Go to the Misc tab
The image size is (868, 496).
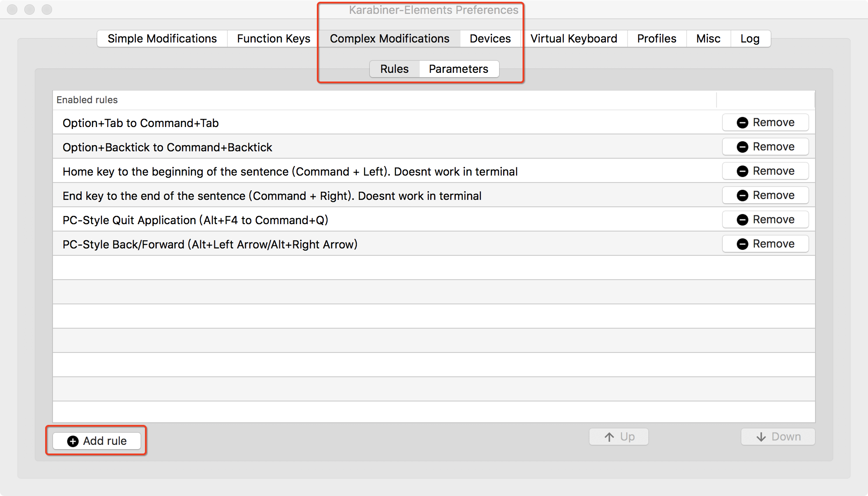click(x=708, y=39)
